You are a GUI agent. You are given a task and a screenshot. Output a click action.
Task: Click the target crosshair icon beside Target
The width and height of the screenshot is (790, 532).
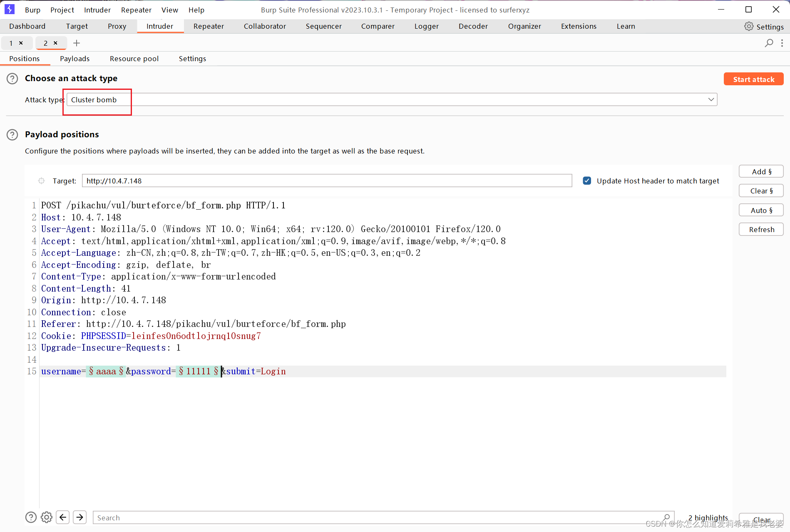point(42,181)
